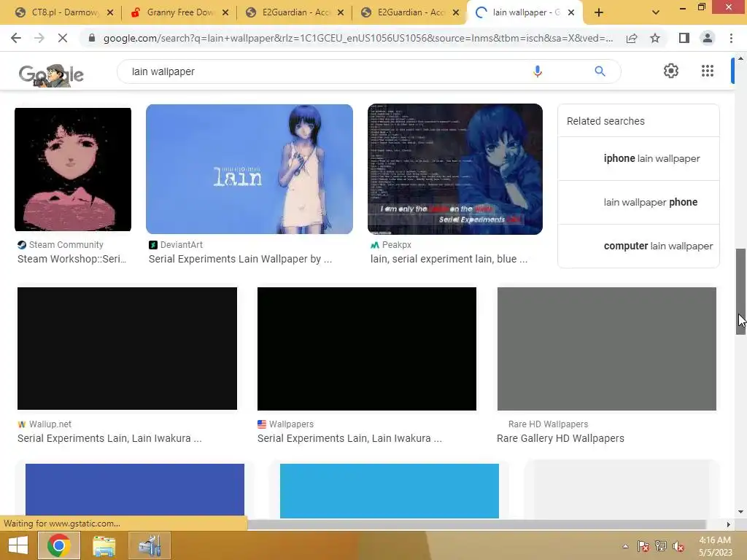Close the CT8.pl tab
Image resolution: width=747 pixels, height=560 pixels.
click(x=110, y=12)
